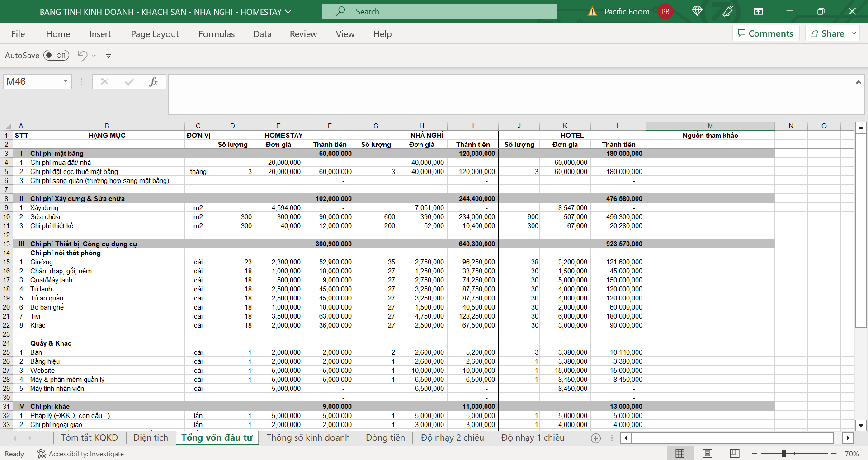Switch to Page Layout view icon
Viewport: 868px width, 460px height.
coord(708,453)
